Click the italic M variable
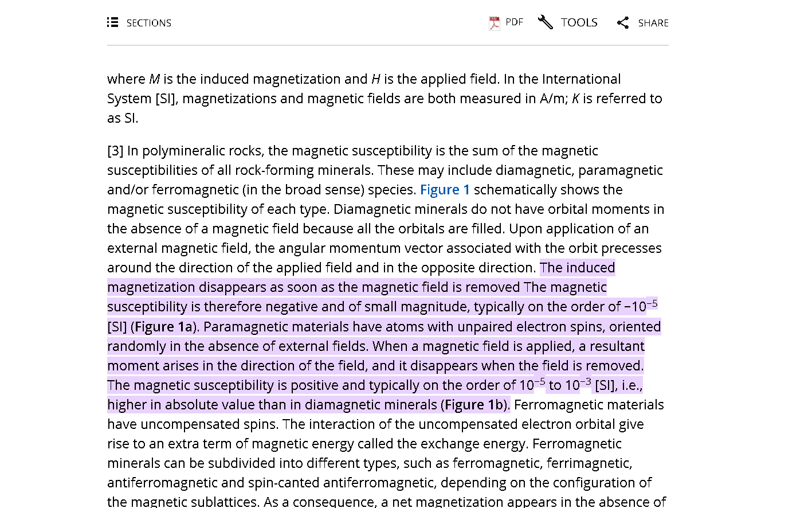The width and height of the screenshot is (812, 508). point(154,79)
